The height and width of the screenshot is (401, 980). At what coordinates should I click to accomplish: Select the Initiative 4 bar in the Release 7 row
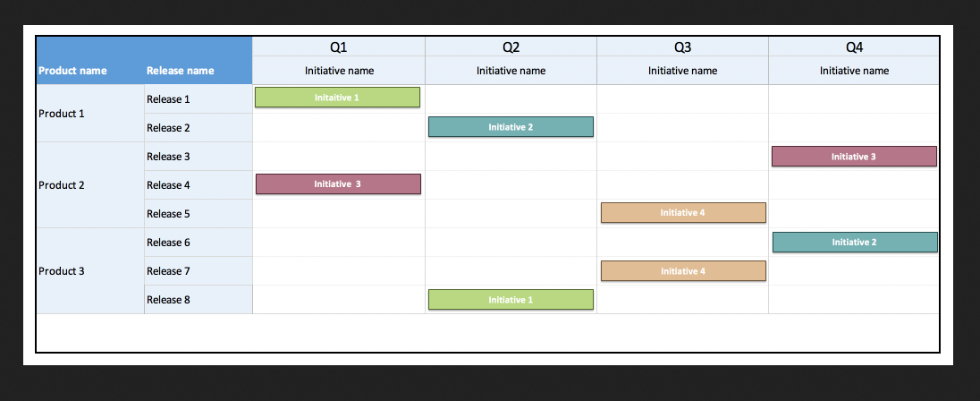pyautogui.click(x=683, y=271)
